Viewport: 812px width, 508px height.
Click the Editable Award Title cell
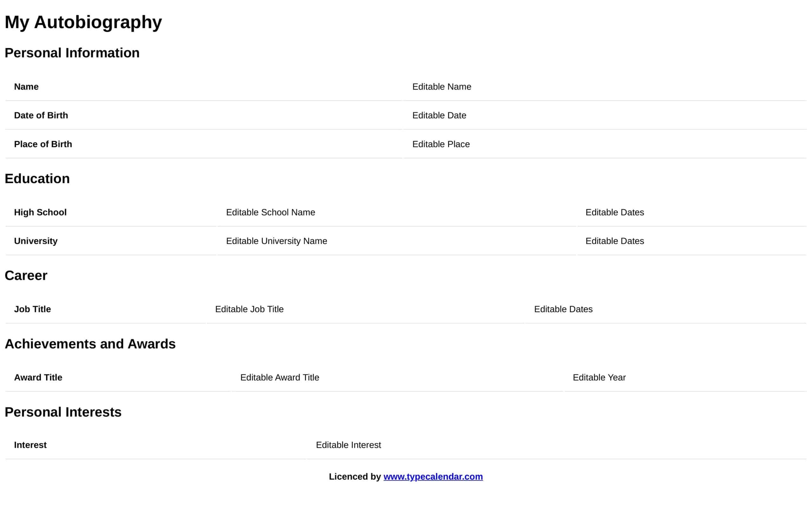click(279, 377)
